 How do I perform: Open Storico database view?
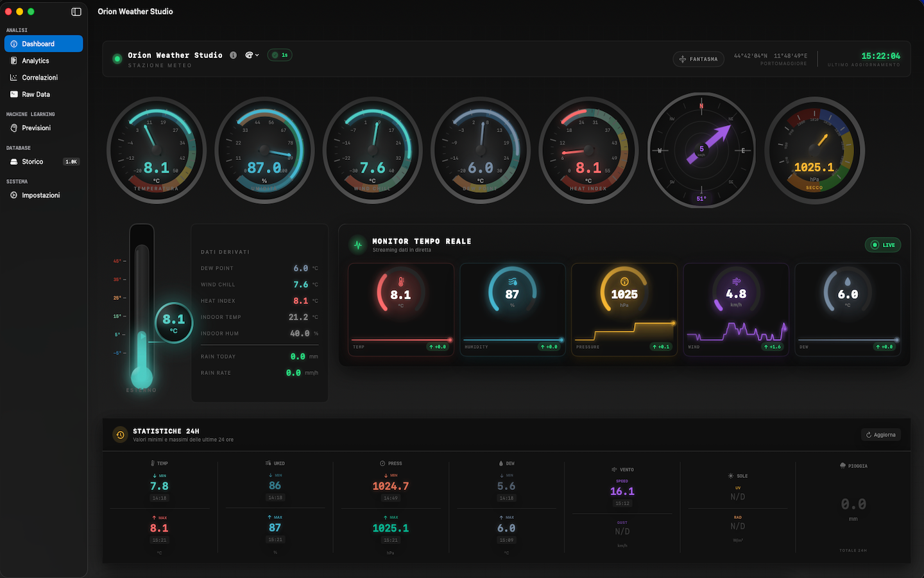point(33,162)
